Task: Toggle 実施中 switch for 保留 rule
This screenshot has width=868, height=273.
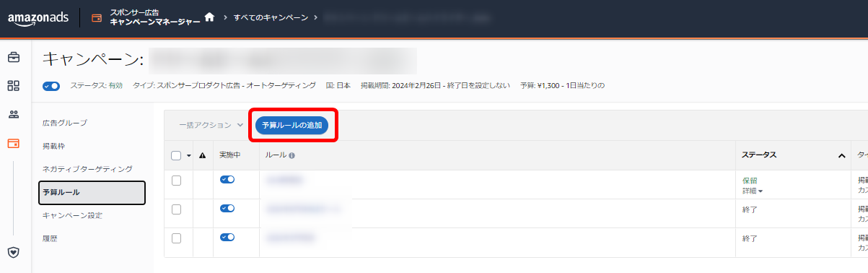Action: point(227,179)
